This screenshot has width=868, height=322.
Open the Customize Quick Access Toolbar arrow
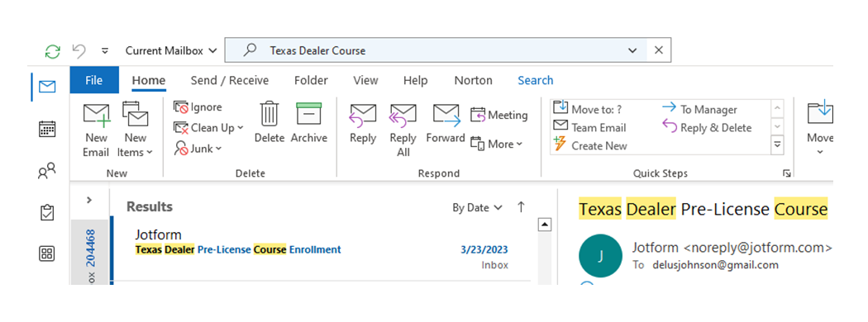pyautogui.click(x=105, y=51)
